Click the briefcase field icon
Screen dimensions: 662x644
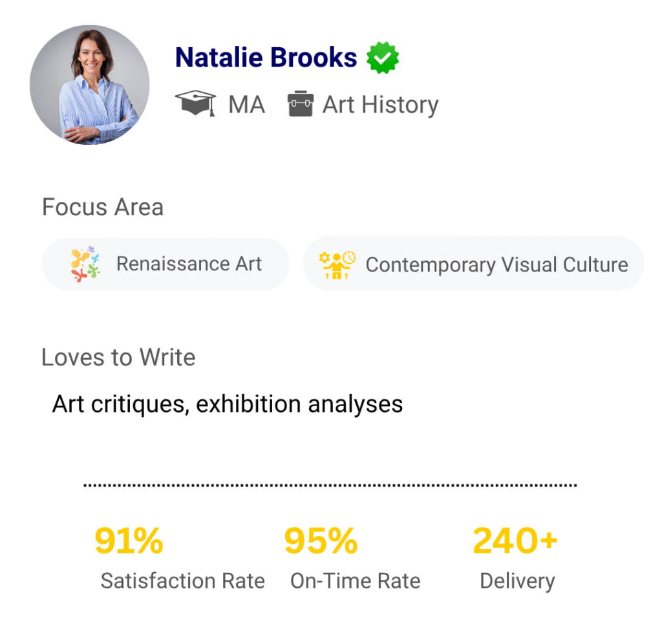(x=300, y=104)
